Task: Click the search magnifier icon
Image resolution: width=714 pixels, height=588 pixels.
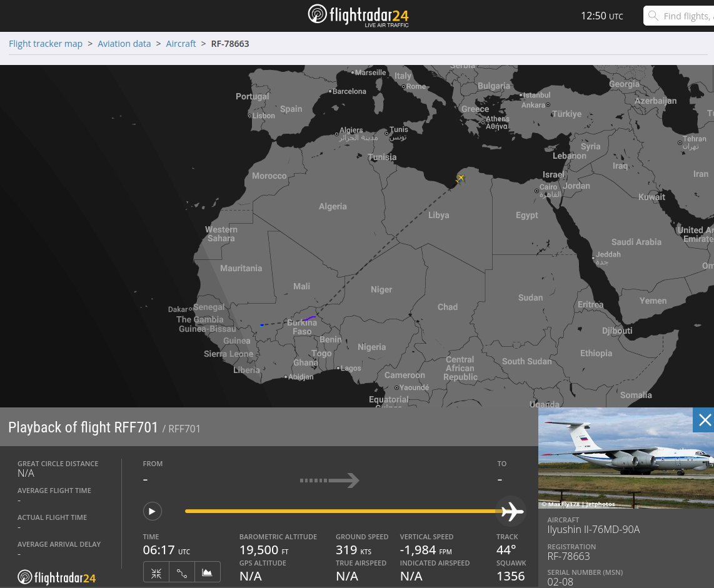Action: click(653, 16)
